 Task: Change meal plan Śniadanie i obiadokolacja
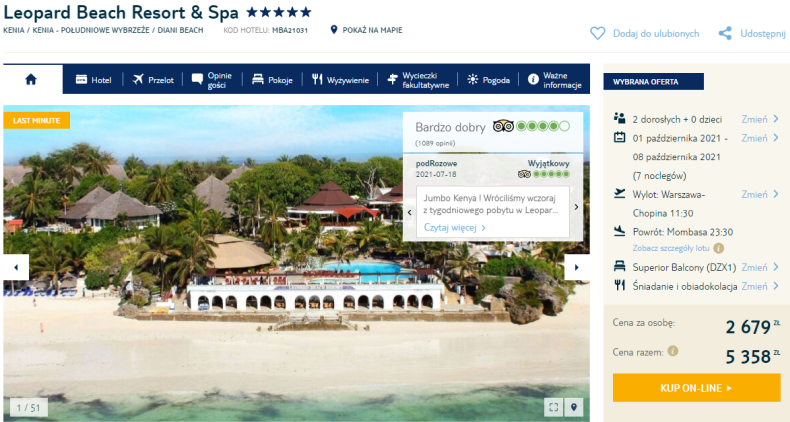pyautogui.click(x=760, y=286)
